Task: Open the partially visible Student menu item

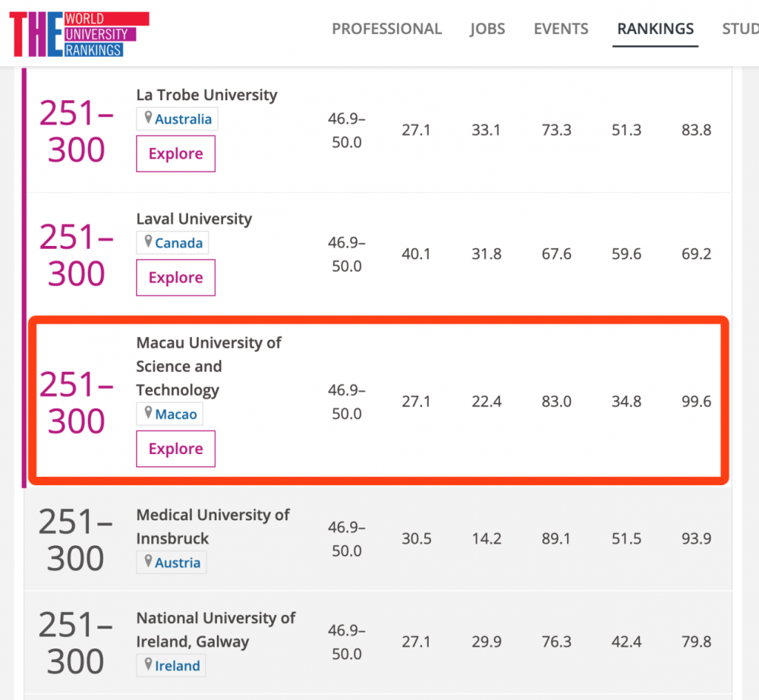Action: 740,29
